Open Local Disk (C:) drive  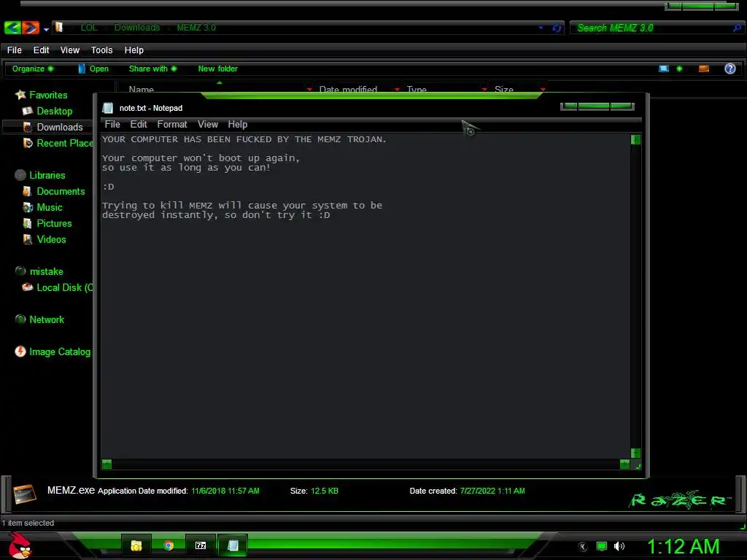(x=57, y=287)
